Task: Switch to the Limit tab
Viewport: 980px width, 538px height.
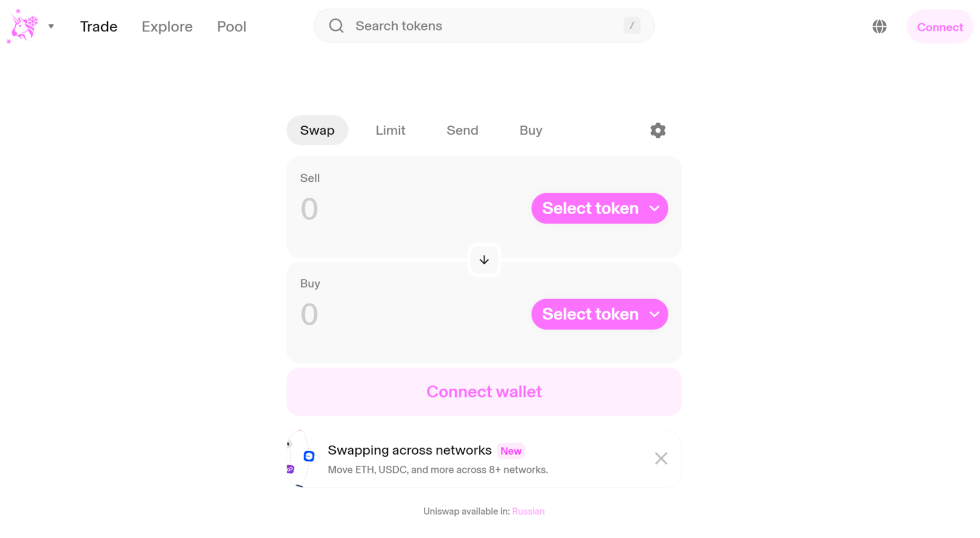Action: pos(390,130)
